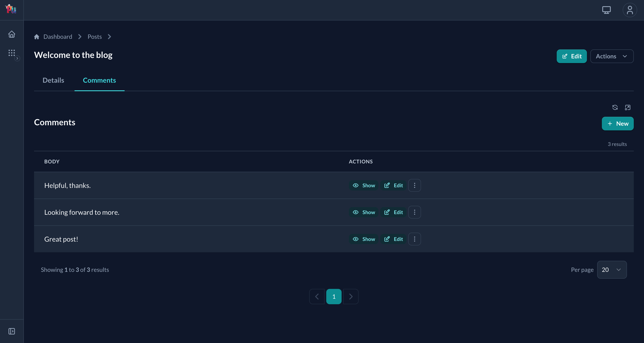The image size is (644, 343).
Task: Click the 'Welcome to the blog' title
Action: tap(73, 55)
